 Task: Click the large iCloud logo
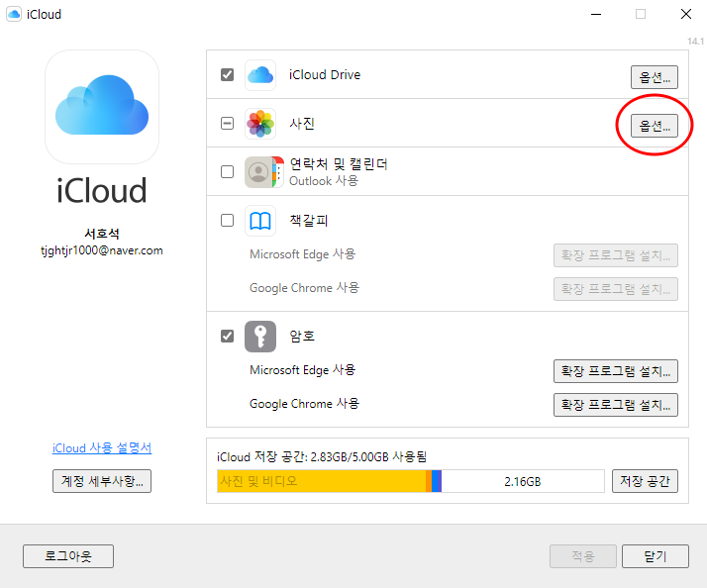pyautogui.click(x=102, y=107)
